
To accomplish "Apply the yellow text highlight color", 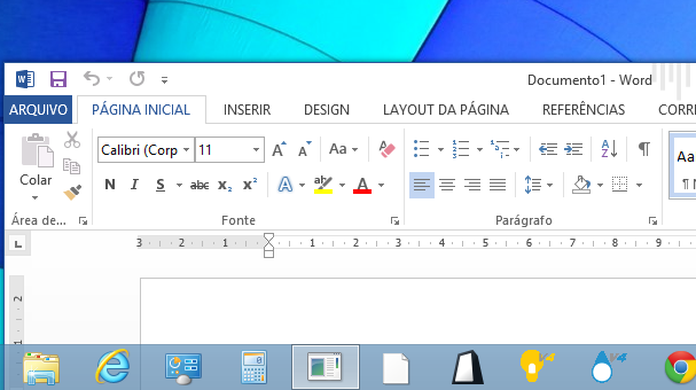I will 323,185.
